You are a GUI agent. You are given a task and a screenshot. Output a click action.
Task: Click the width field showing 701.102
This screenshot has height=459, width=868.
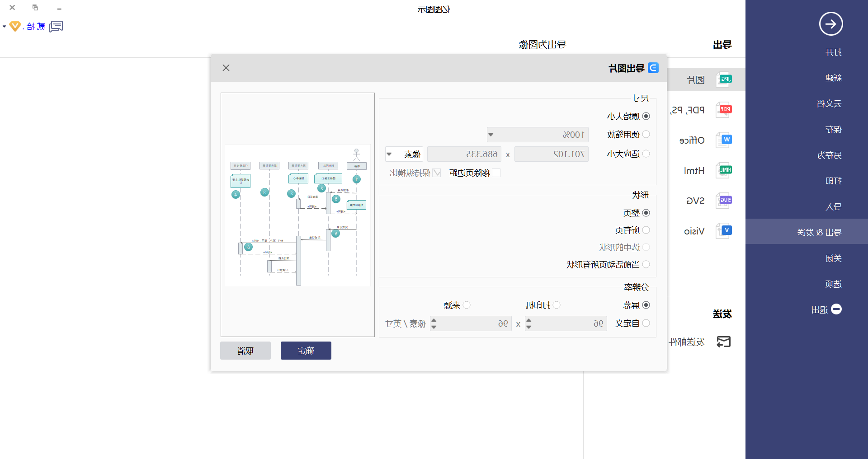552,154
